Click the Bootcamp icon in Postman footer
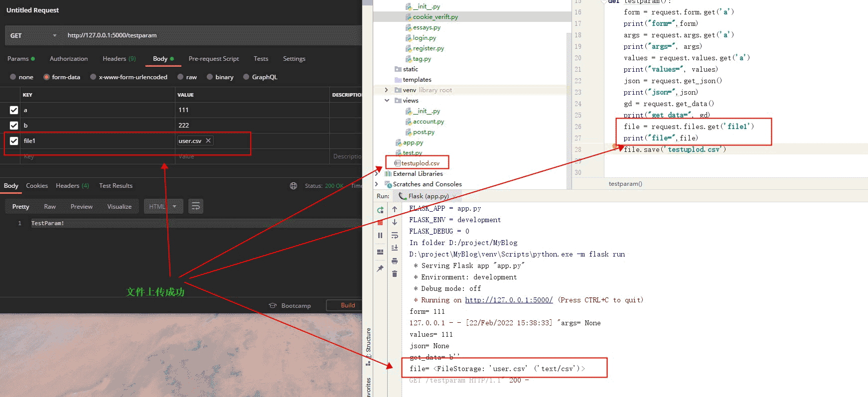The height and width of the screenshot is (397, 868). tap(273, 305)
